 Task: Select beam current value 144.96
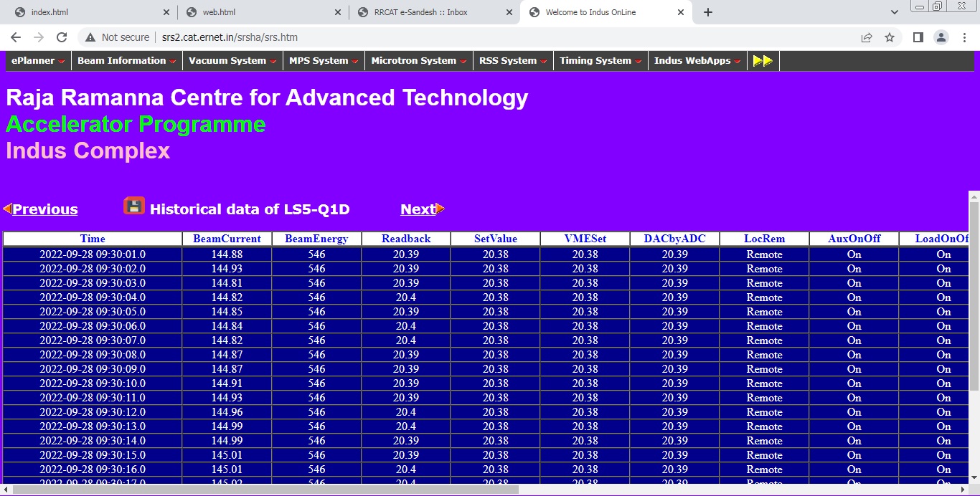coord(227,412)
